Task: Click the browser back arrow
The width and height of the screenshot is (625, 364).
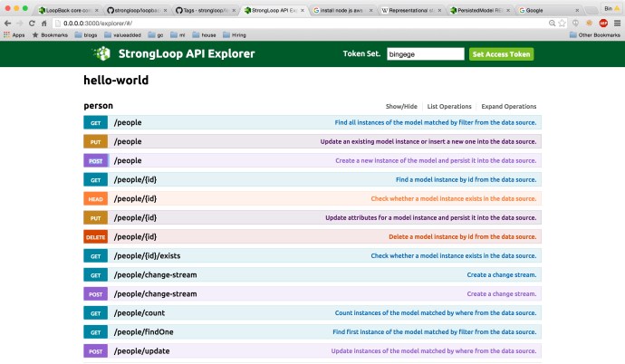Action: (9, 23)
